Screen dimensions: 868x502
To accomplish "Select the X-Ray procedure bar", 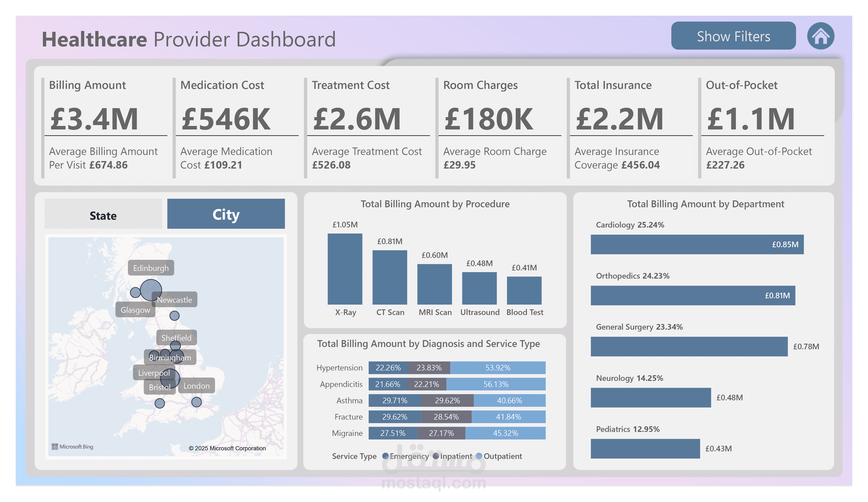I will [x=345, y=269].
